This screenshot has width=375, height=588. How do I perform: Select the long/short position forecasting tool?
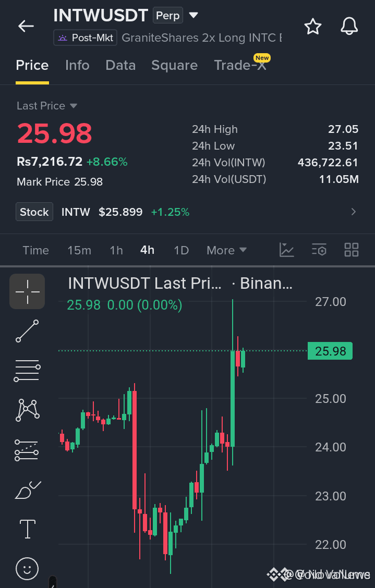pyautogui.click(x=27, y=450)
